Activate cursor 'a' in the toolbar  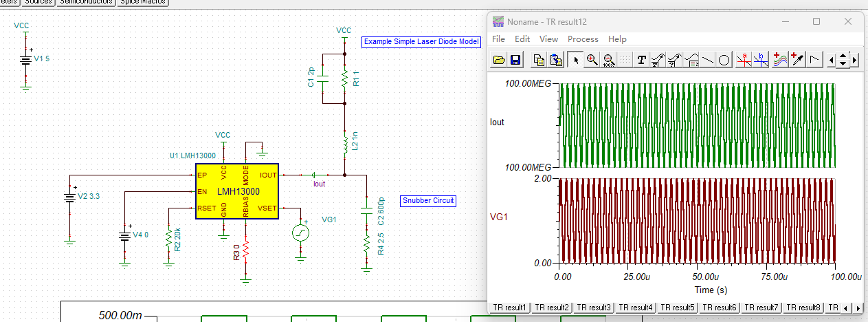pos(743,60)
